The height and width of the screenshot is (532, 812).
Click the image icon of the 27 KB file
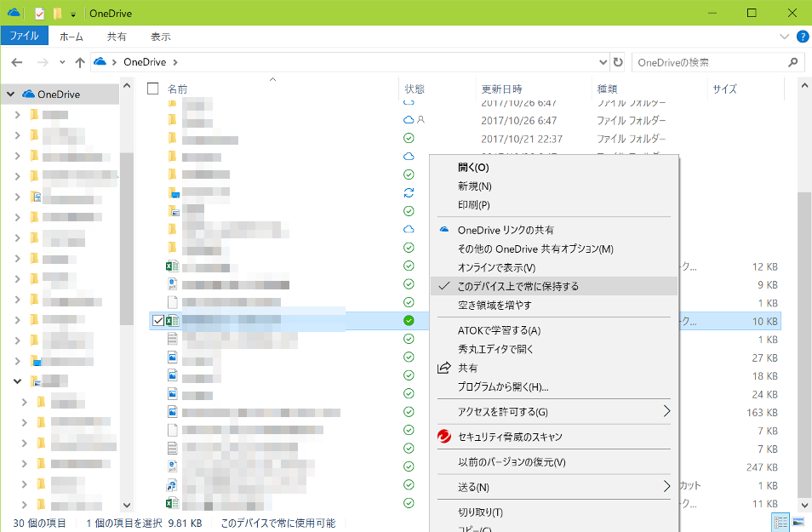[173, 357]
